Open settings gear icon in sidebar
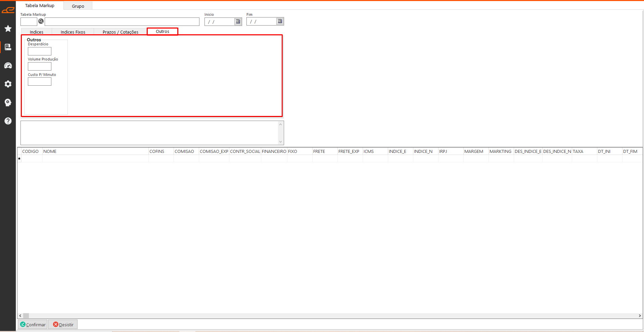Viewport: 644px width, 332px height. [x=8, y=84]
